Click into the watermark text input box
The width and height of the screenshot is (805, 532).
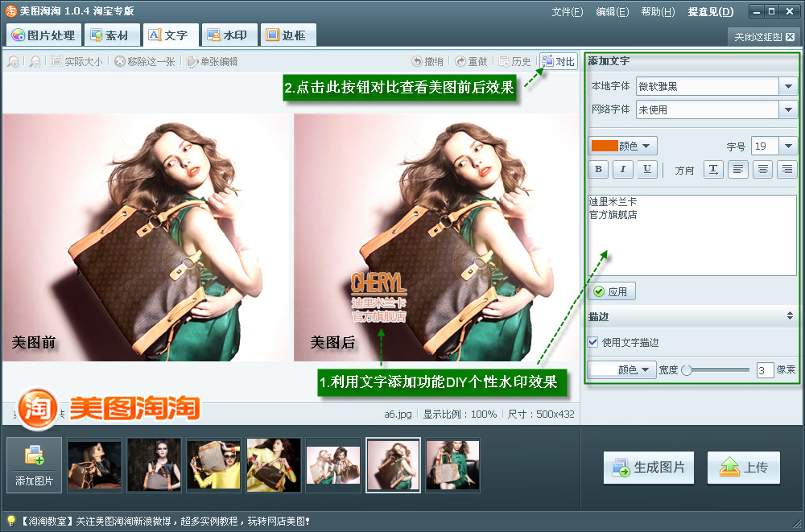tap(692, 235)
